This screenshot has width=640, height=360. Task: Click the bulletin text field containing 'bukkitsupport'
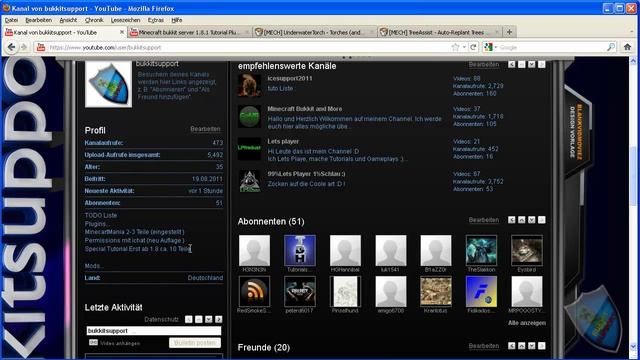153,331
